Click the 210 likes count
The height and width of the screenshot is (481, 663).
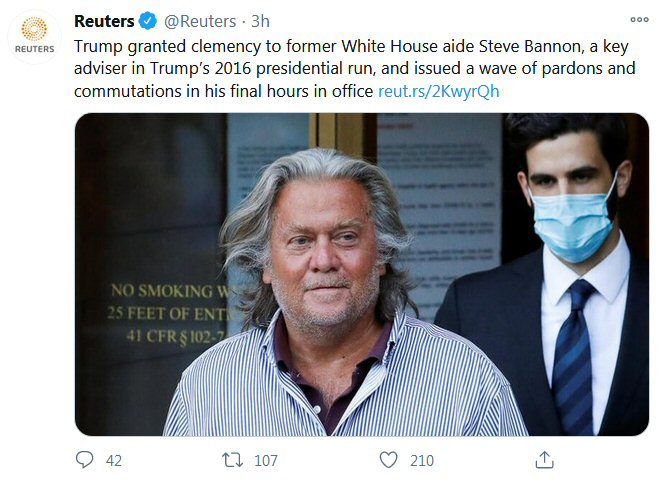coord(421,460)
